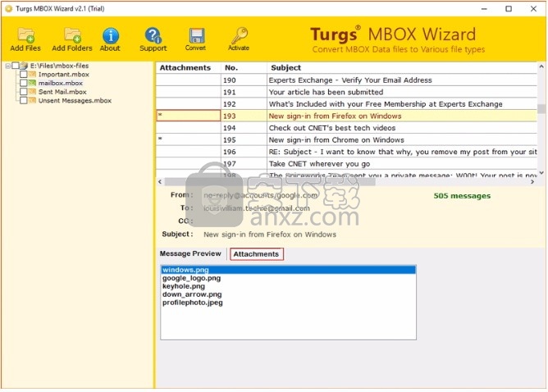This screenshot has height=392, width=548.
Task: Switch to the Message Preview tab
Action: 190,253
